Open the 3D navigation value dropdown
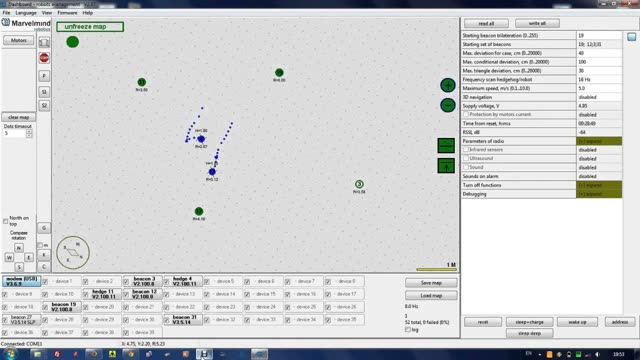Viewport: 640px width, 360px height. pyautogui.click(x=599, y=97)
